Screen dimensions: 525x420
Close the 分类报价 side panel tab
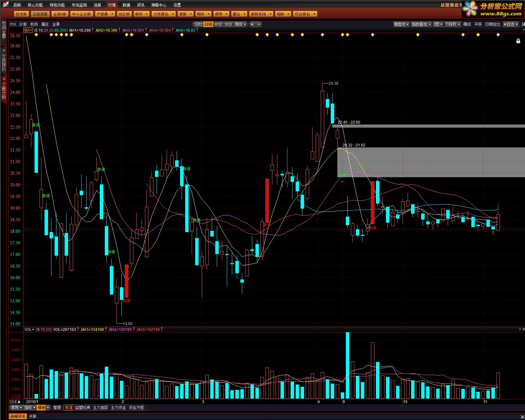4,51
